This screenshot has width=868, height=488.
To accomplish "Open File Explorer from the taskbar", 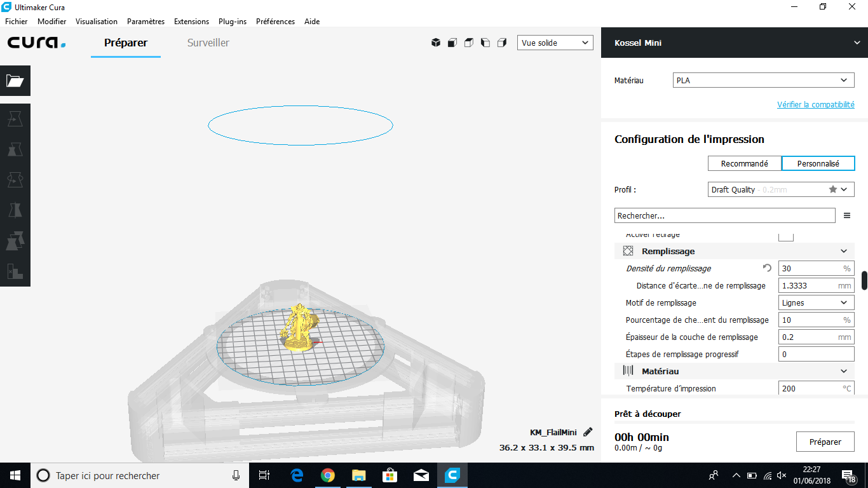I will click(x=359, y=475).
